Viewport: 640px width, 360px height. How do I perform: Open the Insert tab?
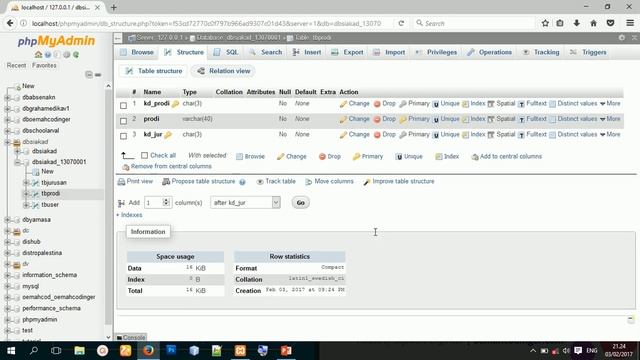(x=307, y=52)
